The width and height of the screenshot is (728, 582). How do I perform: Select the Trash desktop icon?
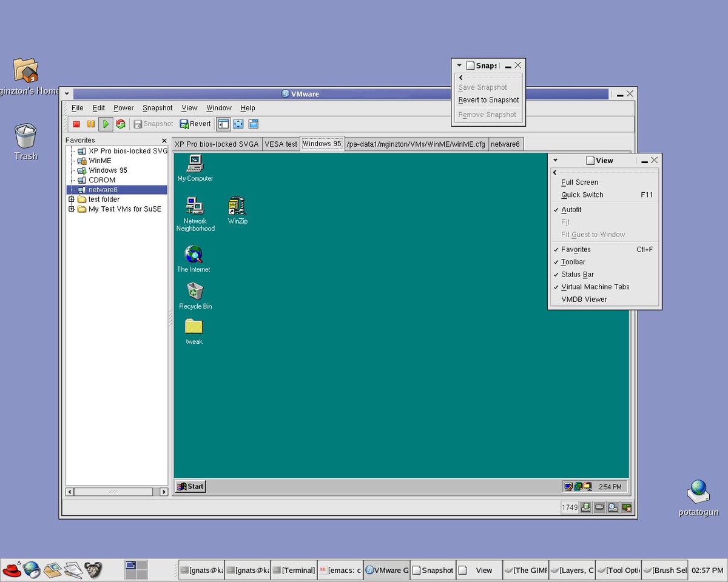pos(25,142)
